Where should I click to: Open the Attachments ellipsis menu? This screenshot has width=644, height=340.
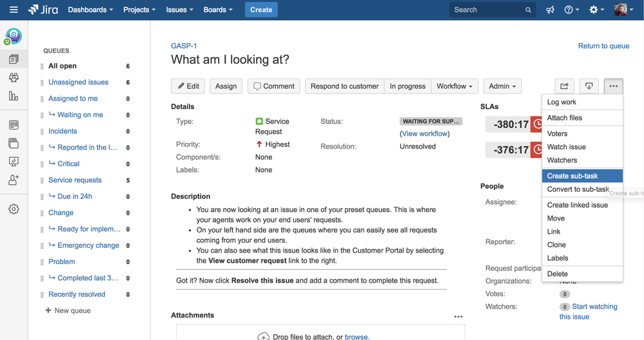(x=458, y=316)
